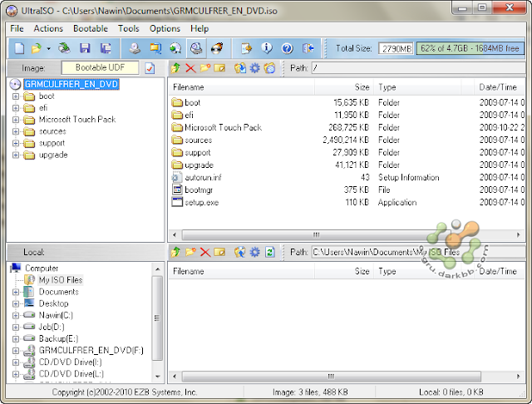Click the Open CD/DVD toolbar icon
The height and width of the screenshot is (404, 532).
pos(64,48)
